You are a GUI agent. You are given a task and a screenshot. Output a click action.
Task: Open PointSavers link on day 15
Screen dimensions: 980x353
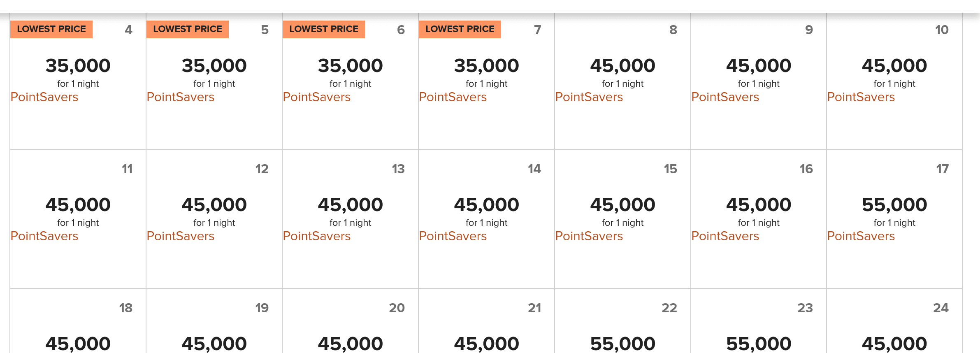tap(589, 236)
